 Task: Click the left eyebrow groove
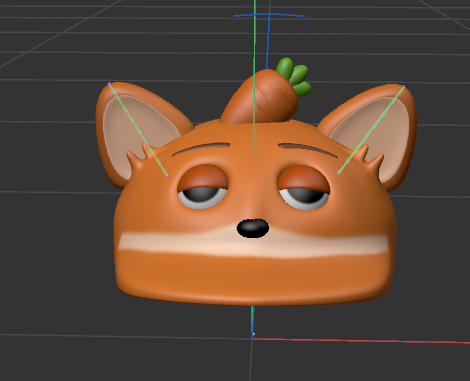coord(201,148)
